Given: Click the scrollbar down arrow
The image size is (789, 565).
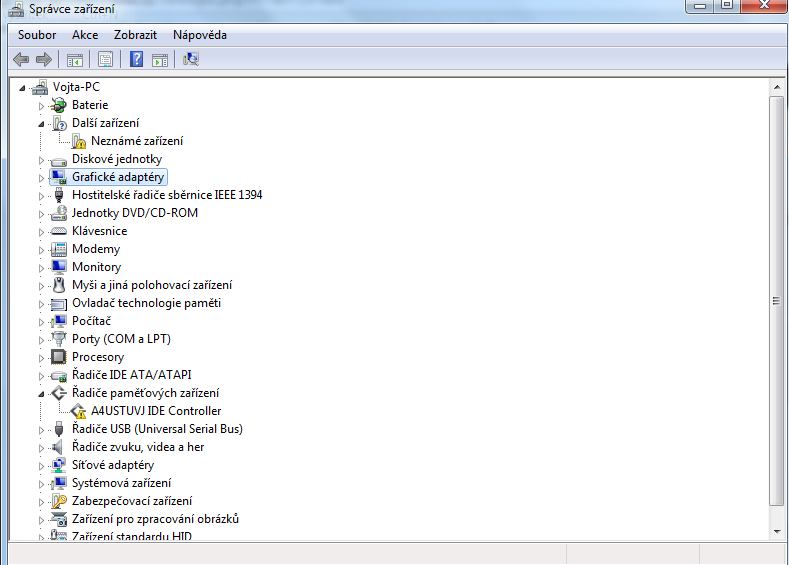Looking at the screenshot, I should (777, 531).
